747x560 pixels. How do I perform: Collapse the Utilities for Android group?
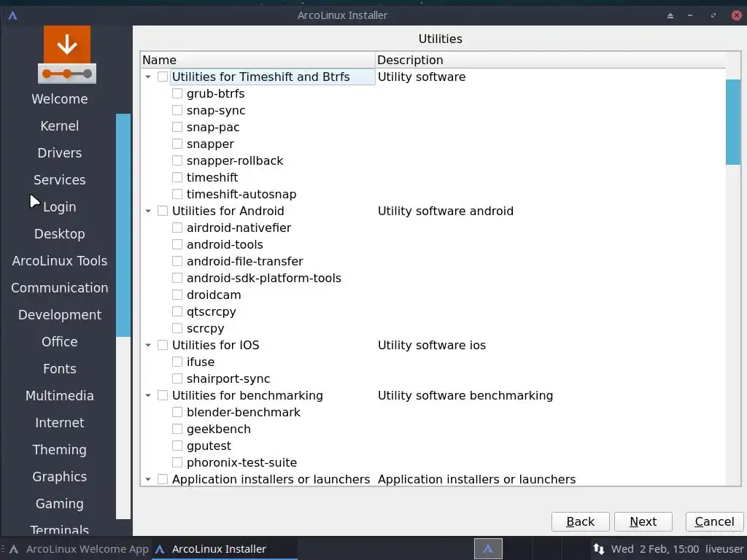[148, 211]
